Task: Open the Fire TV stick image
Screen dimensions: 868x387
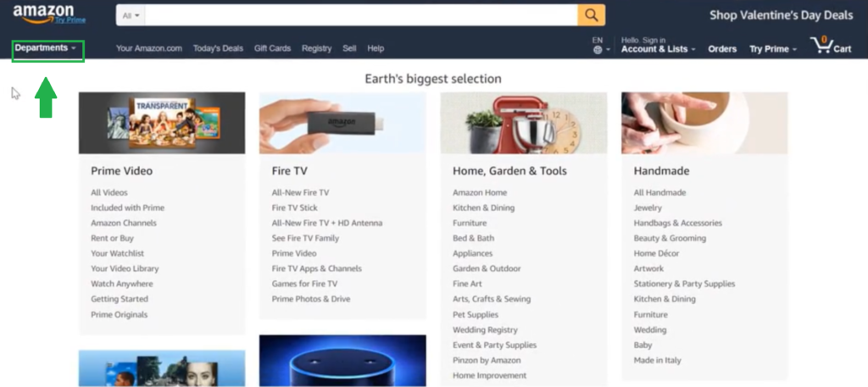Action: (x=342, y=123)
